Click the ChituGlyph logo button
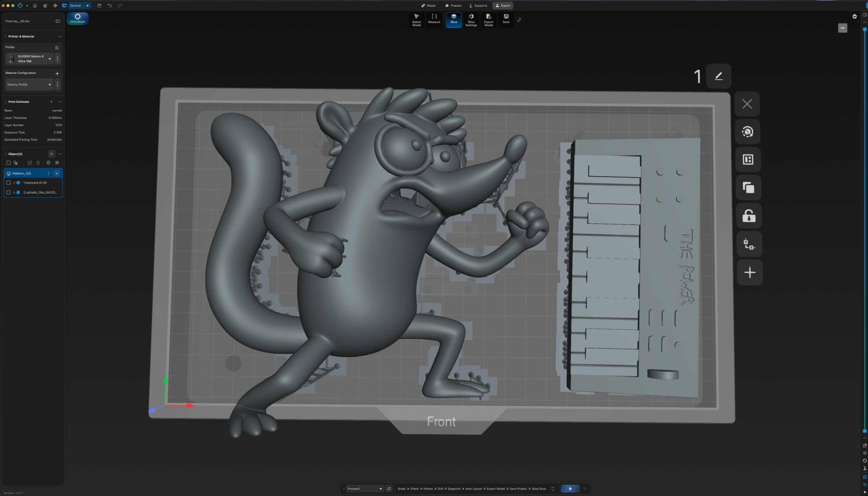868x496 pixels. [78, 18]
